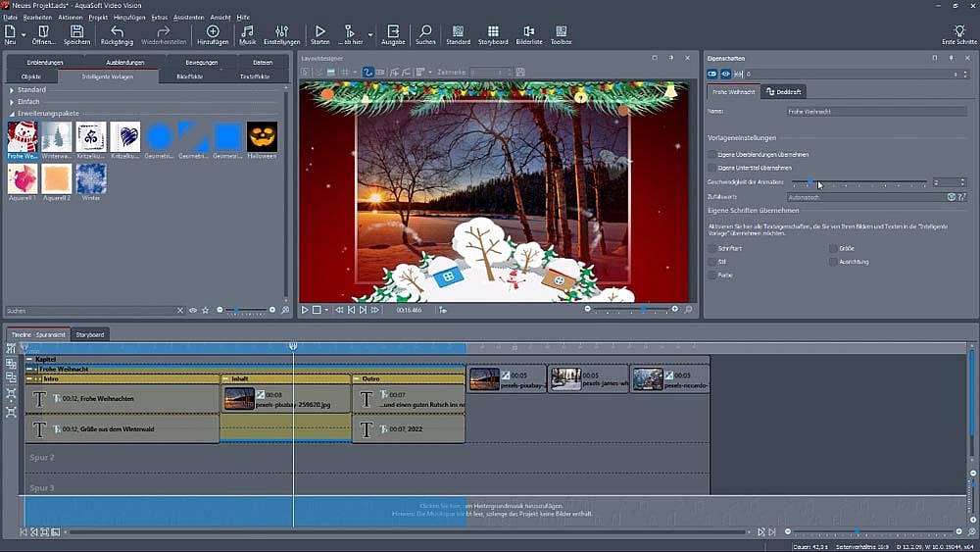Open the Storyboard view icon
The width and height of the screenshot is (980, 552).
(493, 31)
